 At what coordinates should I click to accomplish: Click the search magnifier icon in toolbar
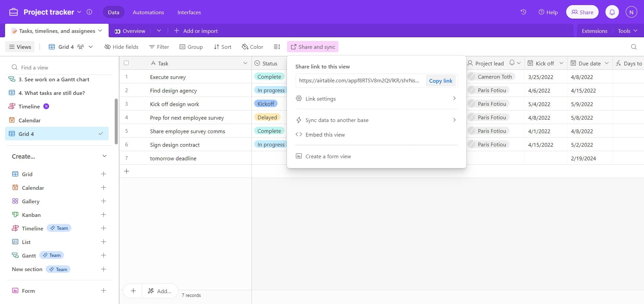(x=634, y=47)
